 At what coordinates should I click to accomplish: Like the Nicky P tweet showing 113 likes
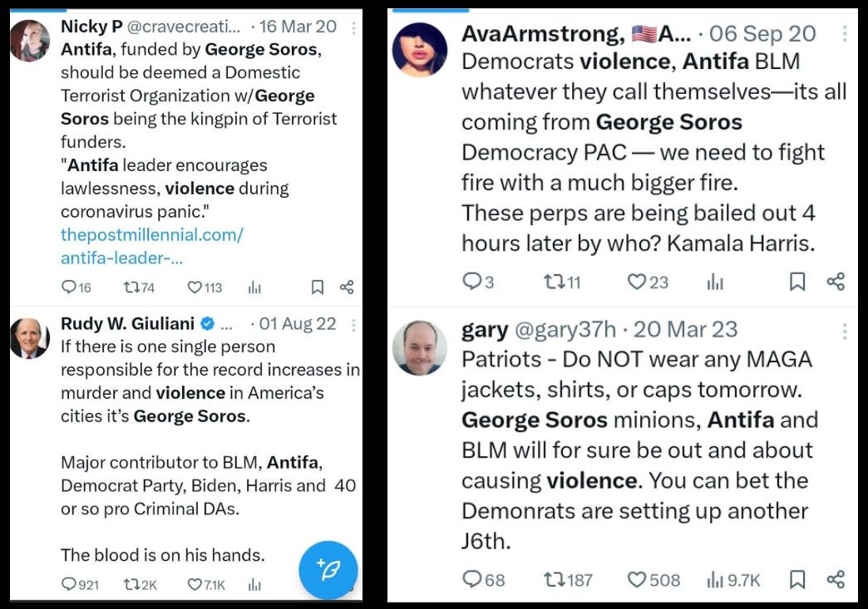pyautogui.click(x=195, y=287)
